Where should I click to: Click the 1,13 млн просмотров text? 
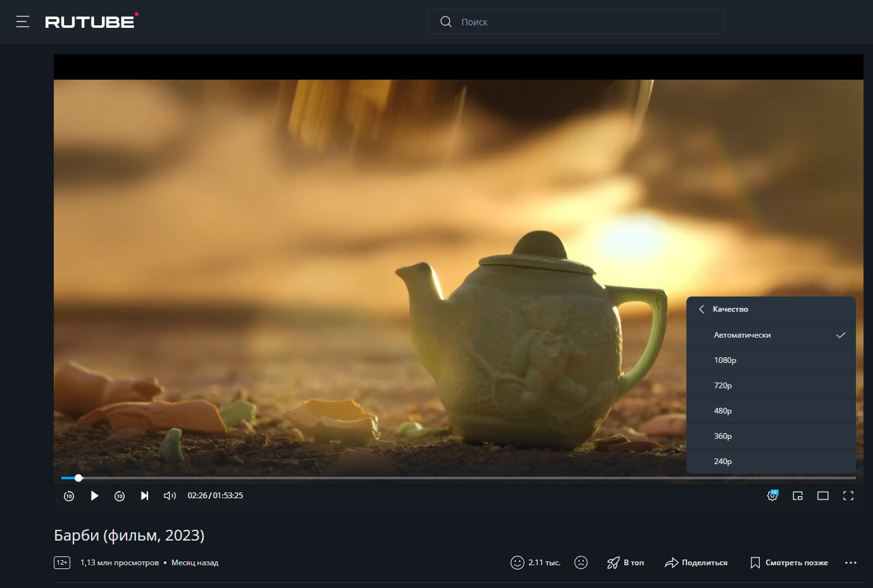point(120,563)
